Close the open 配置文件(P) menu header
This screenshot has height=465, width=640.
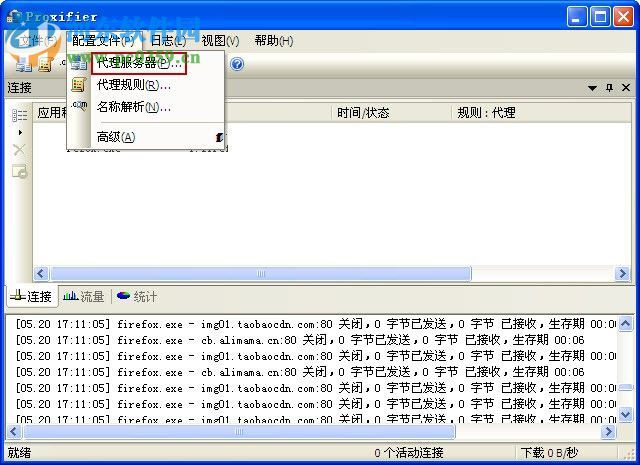103,41
